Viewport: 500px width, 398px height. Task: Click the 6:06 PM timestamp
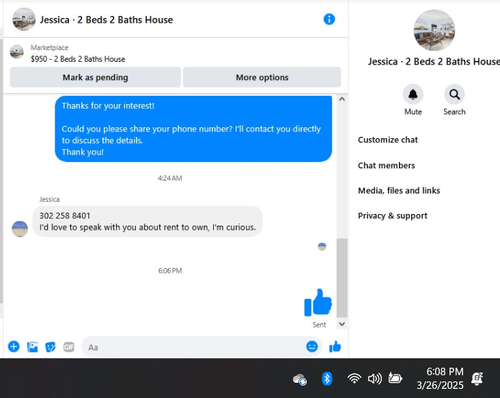coord(170,271)
